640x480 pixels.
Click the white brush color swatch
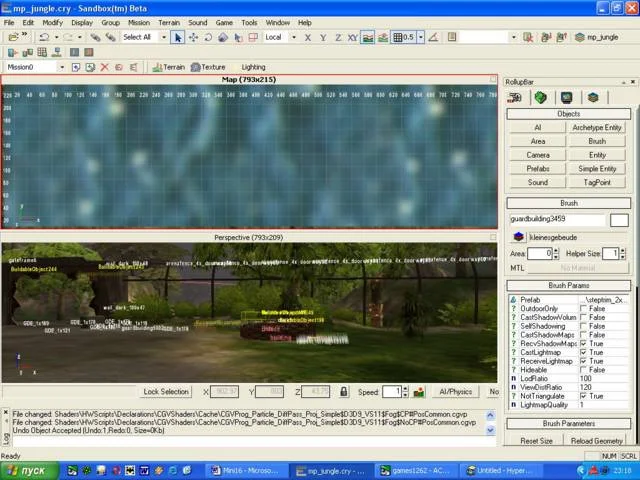tap(619, 220)
